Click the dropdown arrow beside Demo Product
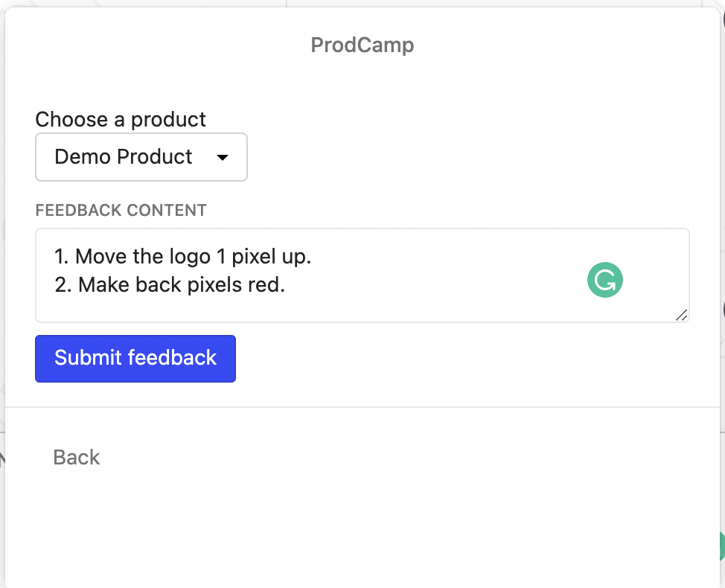 223,158
